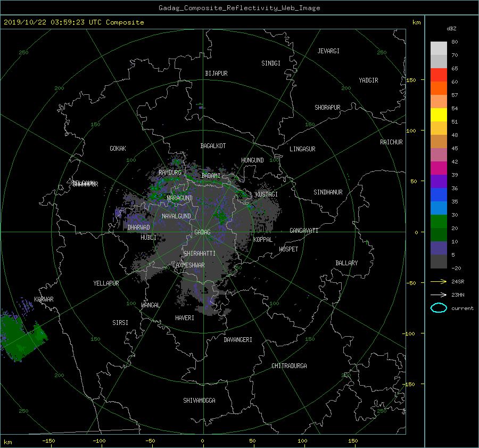This screenshot has width=479, height=448.
Task: Click the KUSTAGI city label
Action: 267,194
